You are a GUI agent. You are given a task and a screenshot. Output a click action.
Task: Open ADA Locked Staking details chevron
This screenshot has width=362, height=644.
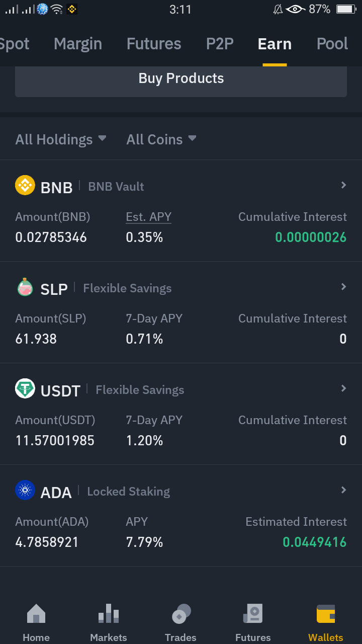pyautogui.click(x=343, y=490)
